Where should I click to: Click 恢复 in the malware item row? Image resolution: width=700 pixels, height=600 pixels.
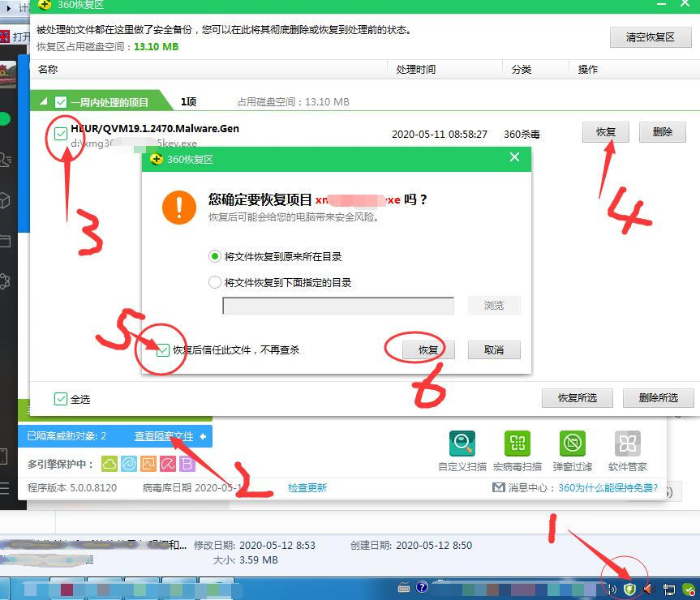pos(605,132)
